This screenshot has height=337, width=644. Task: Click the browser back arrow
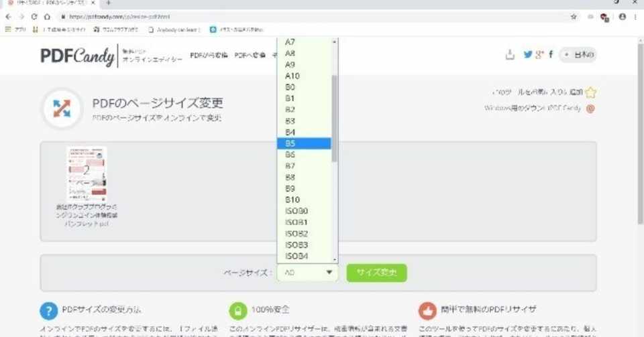(x=9, y=17)
